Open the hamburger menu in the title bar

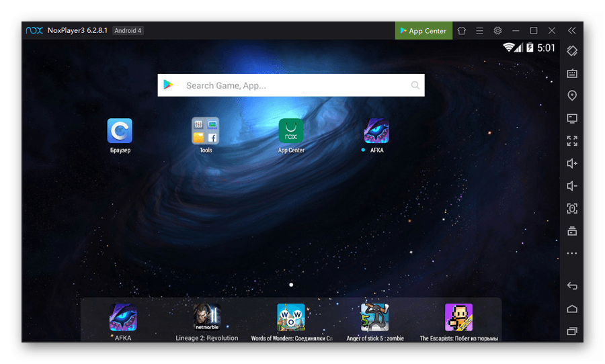479,31
